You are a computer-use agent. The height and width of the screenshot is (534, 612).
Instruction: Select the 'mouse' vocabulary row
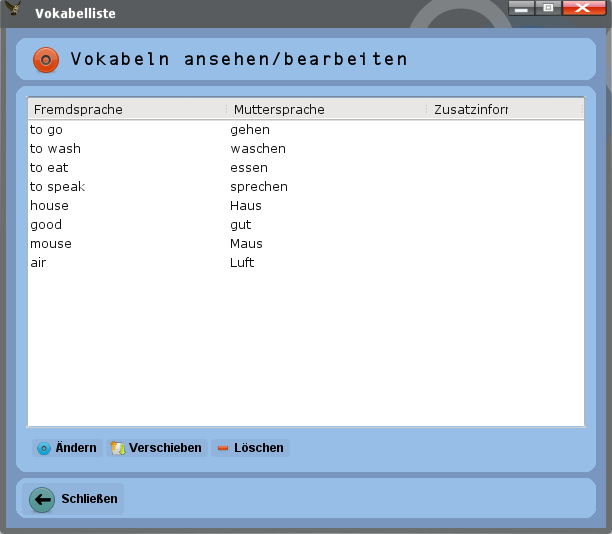pyautogui.click(x=306, y=244)
